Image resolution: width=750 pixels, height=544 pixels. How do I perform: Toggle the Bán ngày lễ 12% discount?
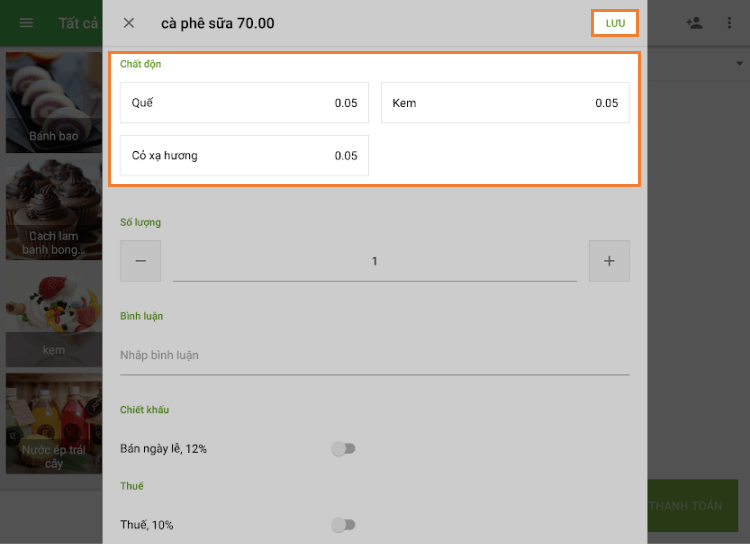[x=343, y=449]
